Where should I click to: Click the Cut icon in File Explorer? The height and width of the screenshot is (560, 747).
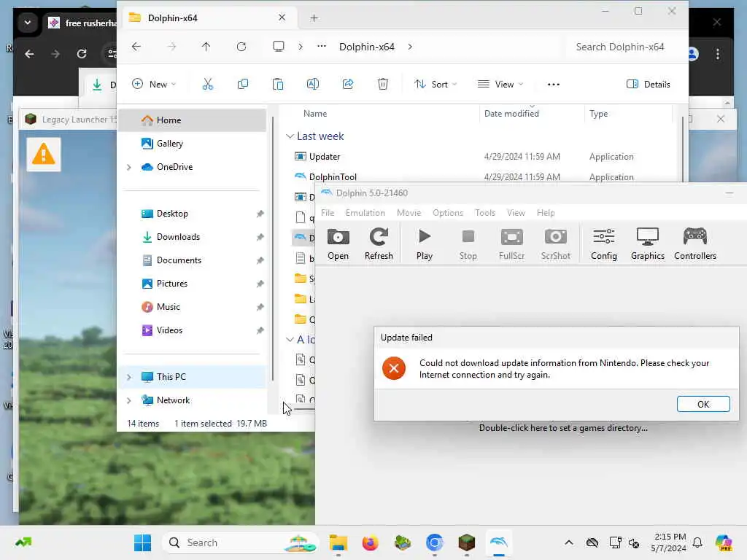208,85
